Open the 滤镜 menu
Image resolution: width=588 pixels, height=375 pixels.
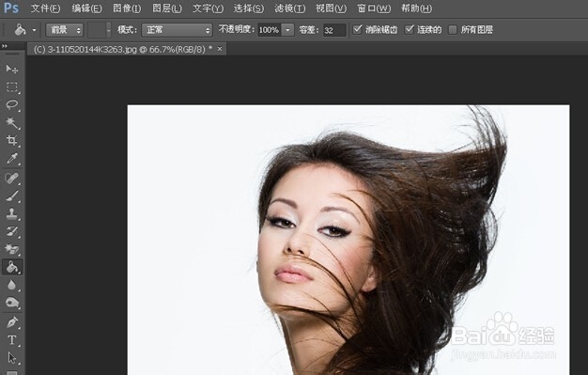289,8
